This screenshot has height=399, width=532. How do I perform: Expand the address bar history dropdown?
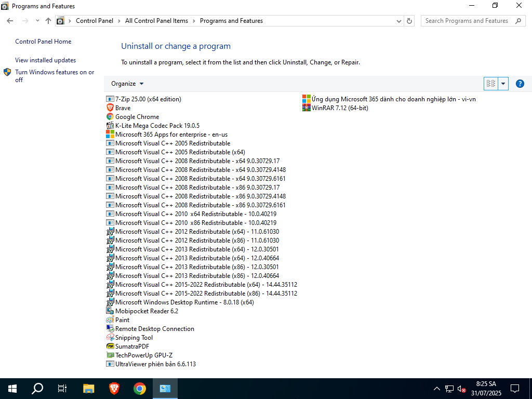398,21
